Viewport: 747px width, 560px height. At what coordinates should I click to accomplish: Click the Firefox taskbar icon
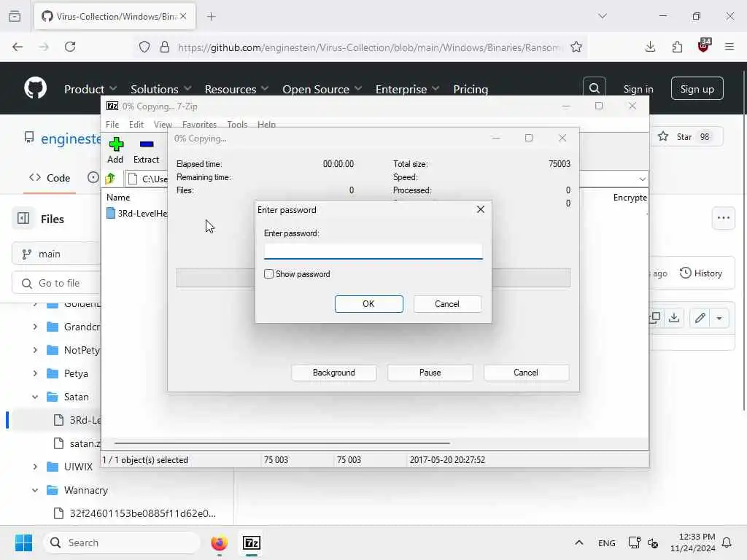(x=219, y=542)
